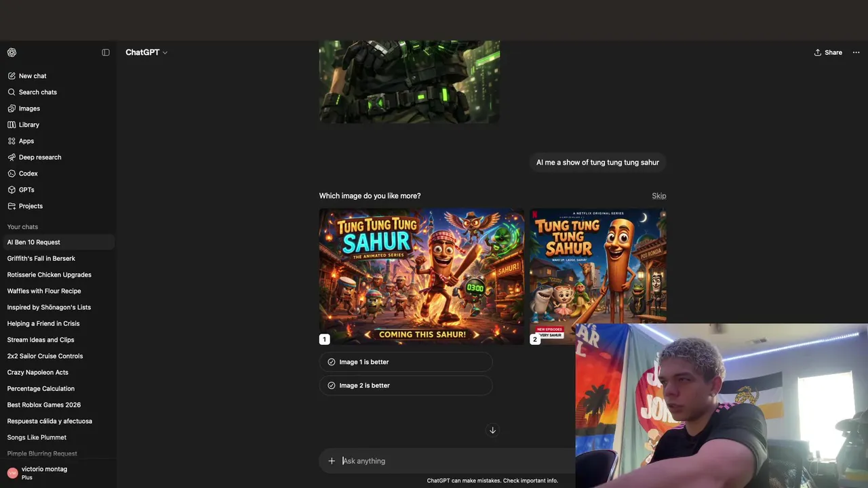Start a New chat
The width and height of the screenshot is (868, 488).
pyautogui.click(x=58, y=76)
